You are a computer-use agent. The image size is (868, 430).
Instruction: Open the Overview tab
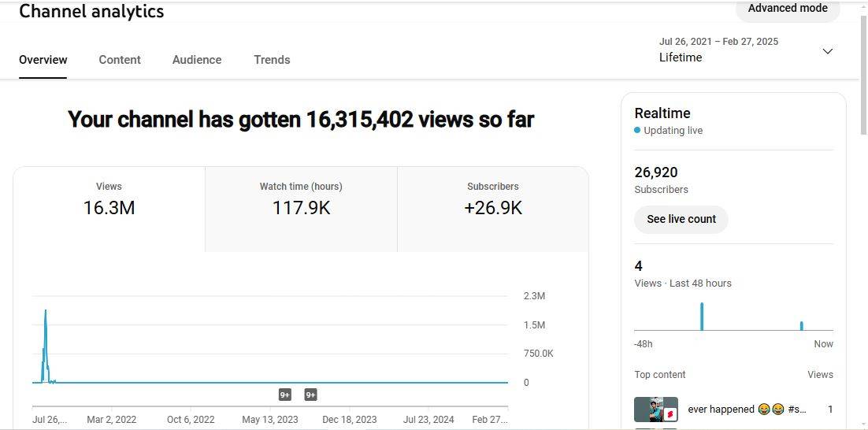coord(43,60)
